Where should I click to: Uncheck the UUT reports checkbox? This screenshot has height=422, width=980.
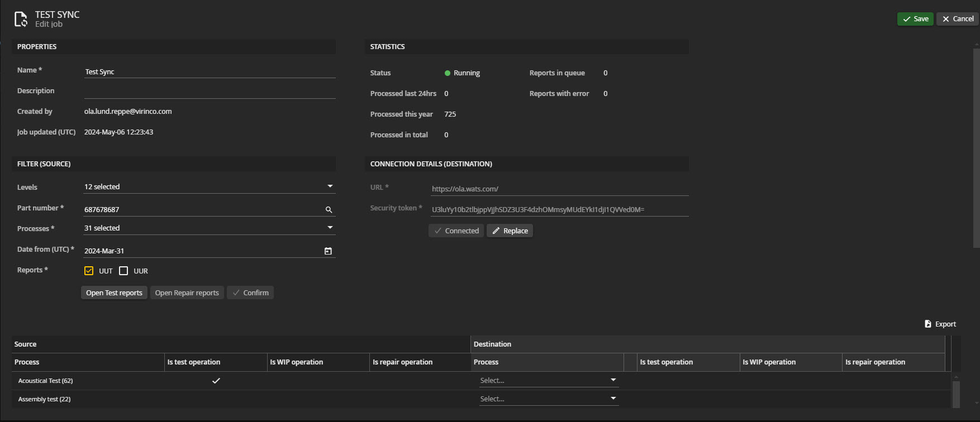click(x=89, y=271)
